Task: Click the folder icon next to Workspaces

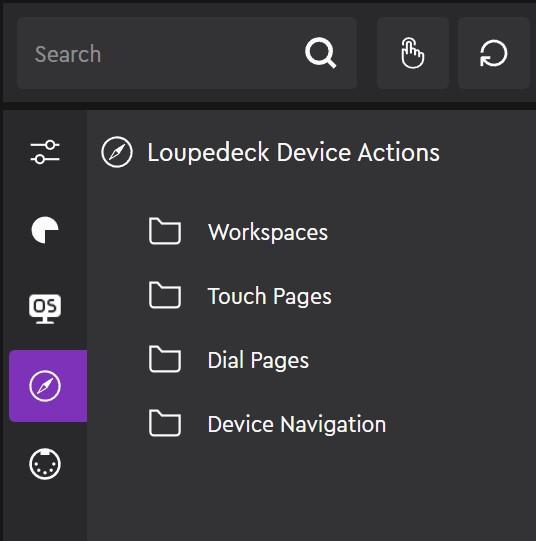Action: coord(165,231)
